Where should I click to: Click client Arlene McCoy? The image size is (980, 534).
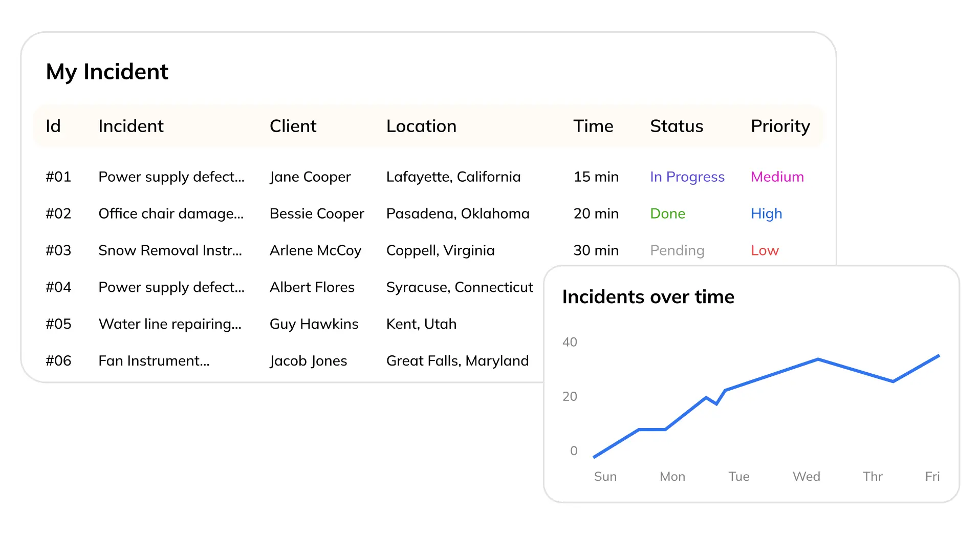click(x=315, y=251)
